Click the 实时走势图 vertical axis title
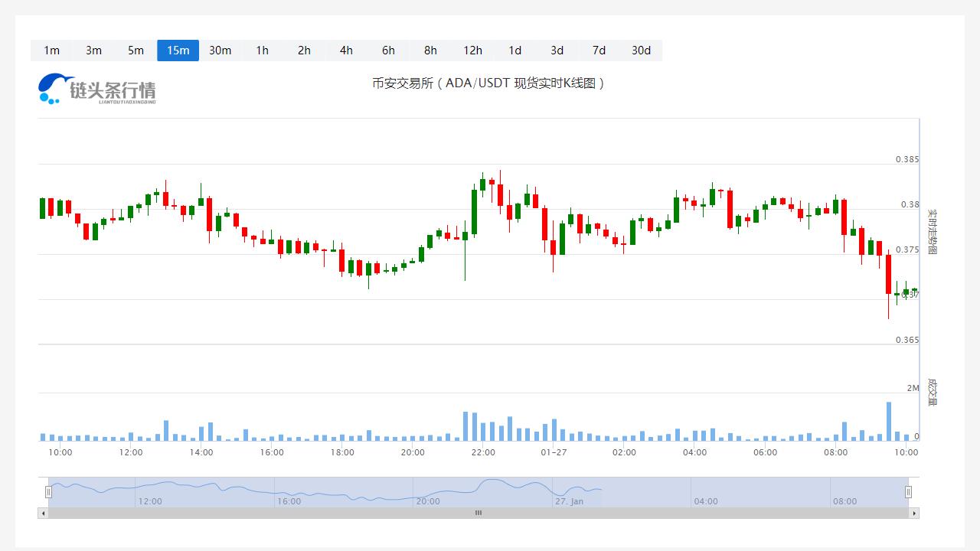 point(932,231)
